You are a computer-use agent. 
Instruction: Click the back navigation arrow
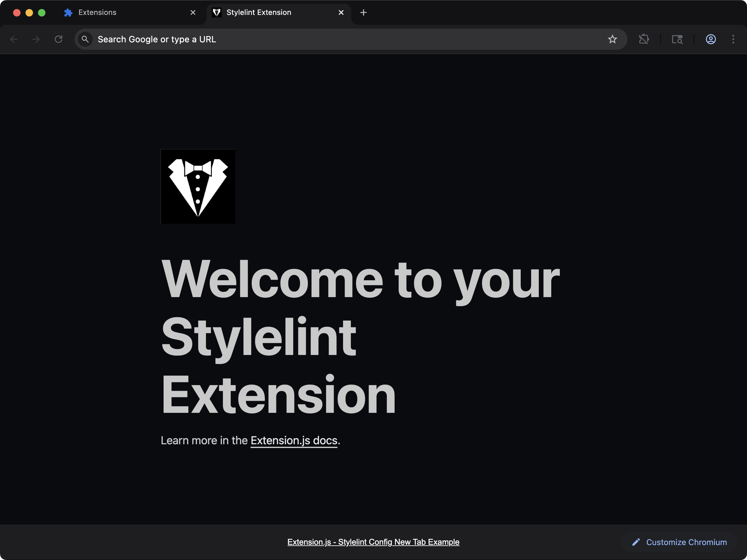[14, 39]
